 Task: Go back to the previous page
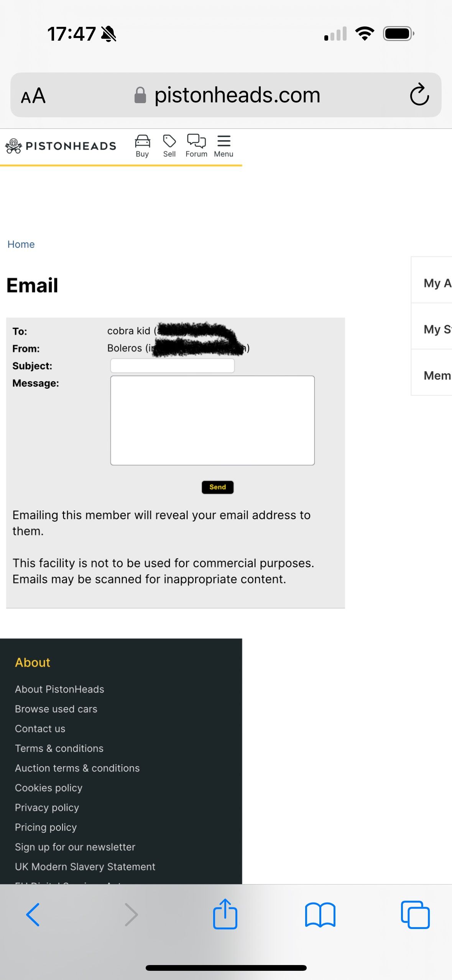tap(33, 915)
